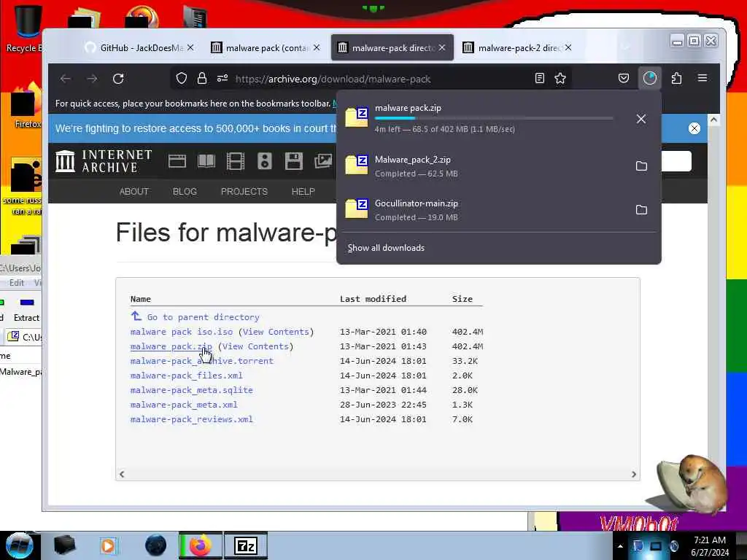Open the extensions puzzle icon
747x560 pixels.
676,78
